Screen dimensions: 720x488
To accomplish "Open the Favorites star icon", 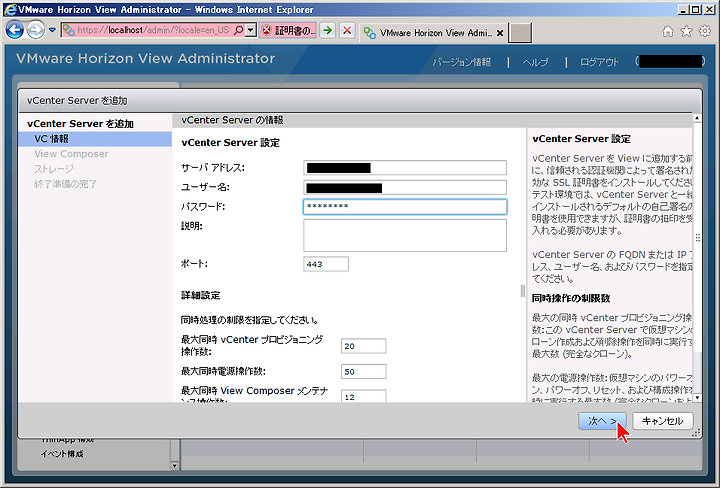I will [x=686, y=31].
